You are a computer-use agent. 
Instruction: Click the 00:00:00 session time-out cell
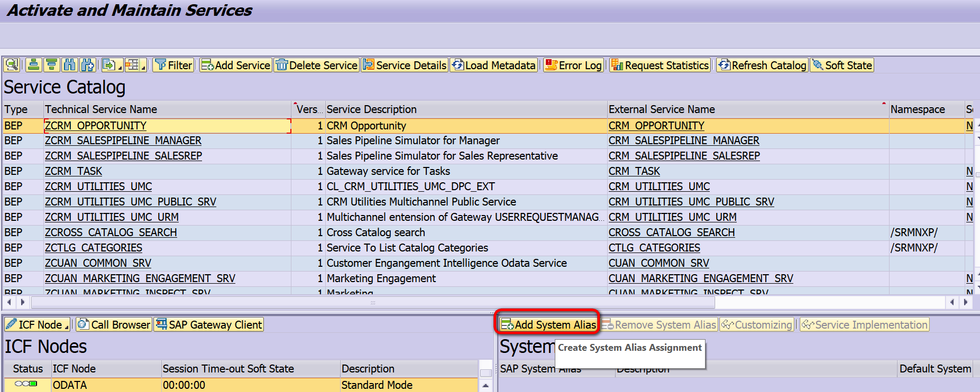pyautogui.click(x=251, y=385)
